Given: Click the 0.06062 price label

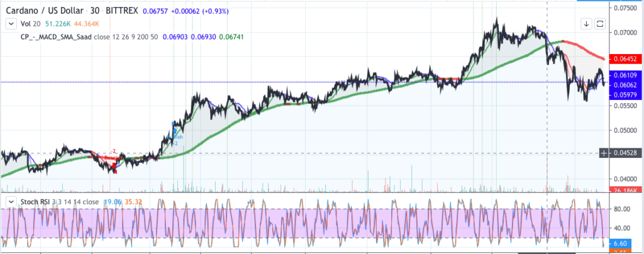Looking at the screenshot, I should (625, 85).
